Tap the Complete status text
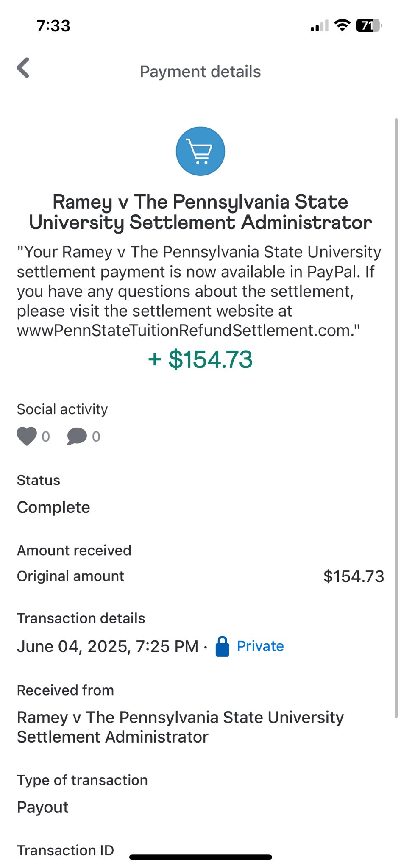This screenshot has height=868, width=401. click(x=53, y=507)
